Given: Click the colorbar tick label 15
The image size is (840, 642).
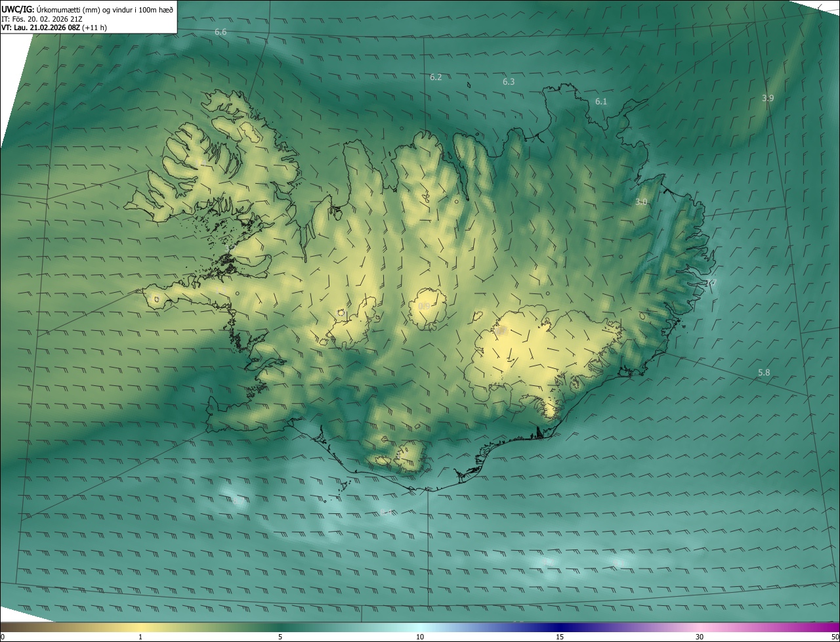Looking at the screenshot, I should coord(560,637).
